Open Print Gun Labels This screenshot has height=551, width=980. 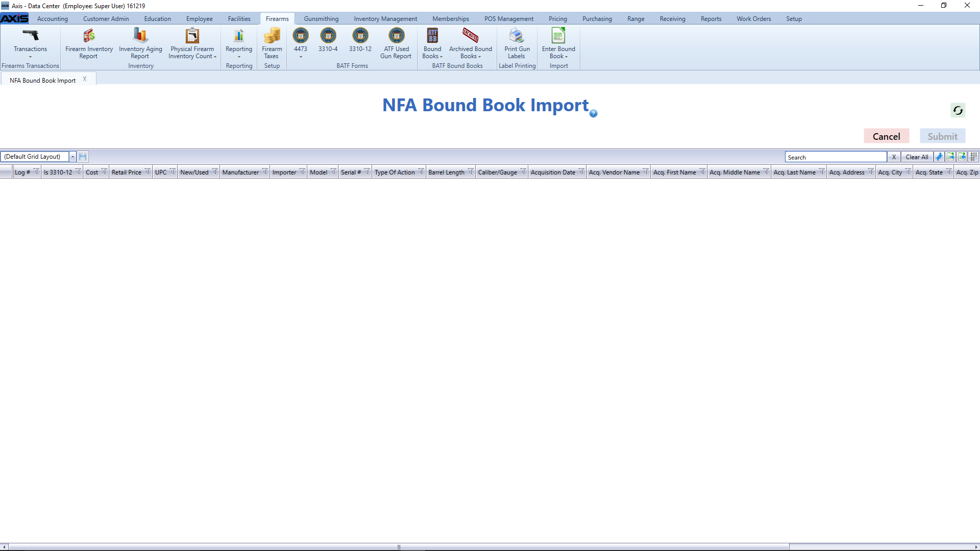point(517,43)
